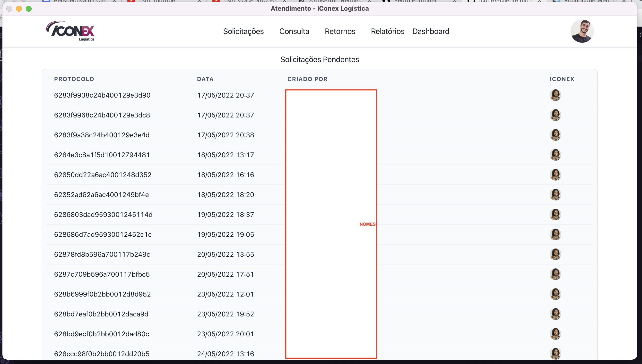Screen dimensions: 642x364
Task: Click the date 20/05/2022 13:55
Action: (x=226, y=254)
